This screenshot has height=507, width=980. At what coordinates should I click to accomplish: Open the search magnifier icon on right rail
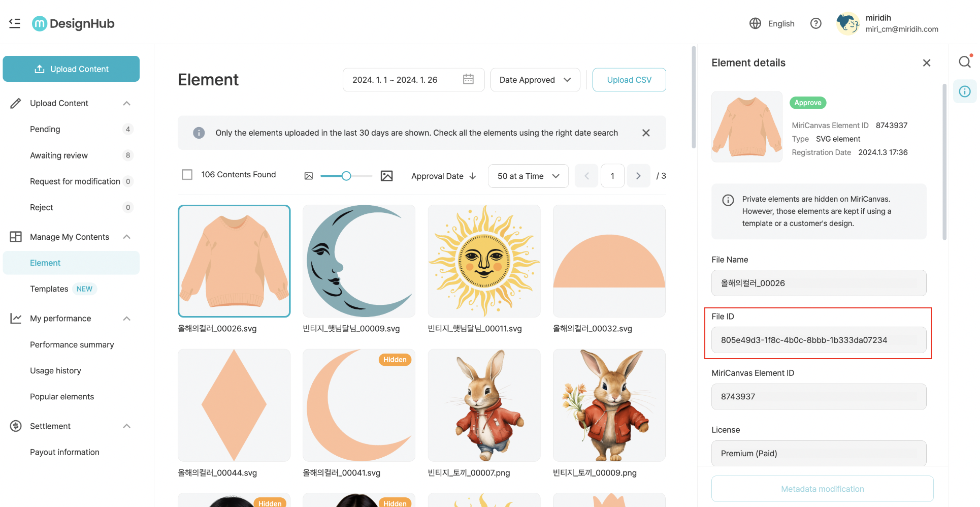964,62
